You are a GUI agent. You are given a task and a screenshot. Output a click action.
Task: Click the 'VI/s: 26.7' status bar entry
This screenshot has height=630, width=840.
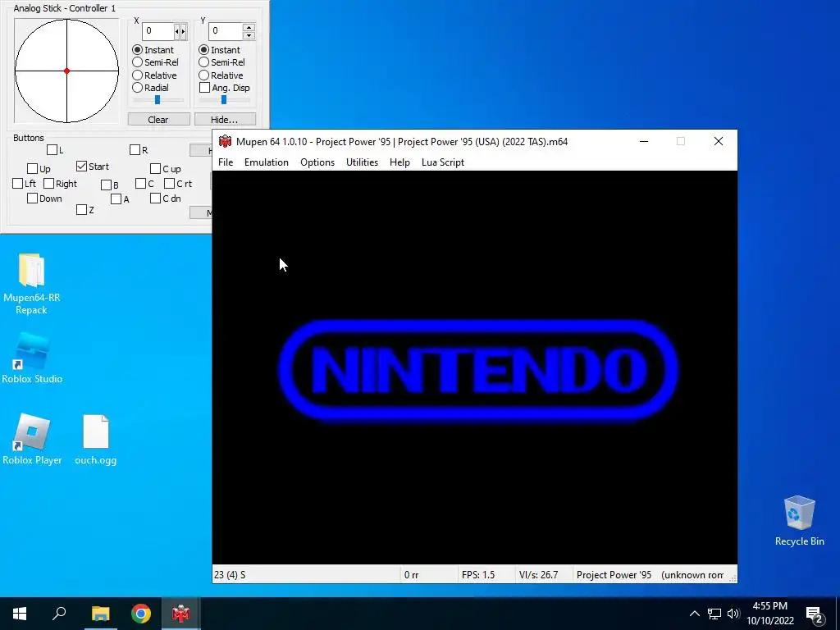(538, 575)
